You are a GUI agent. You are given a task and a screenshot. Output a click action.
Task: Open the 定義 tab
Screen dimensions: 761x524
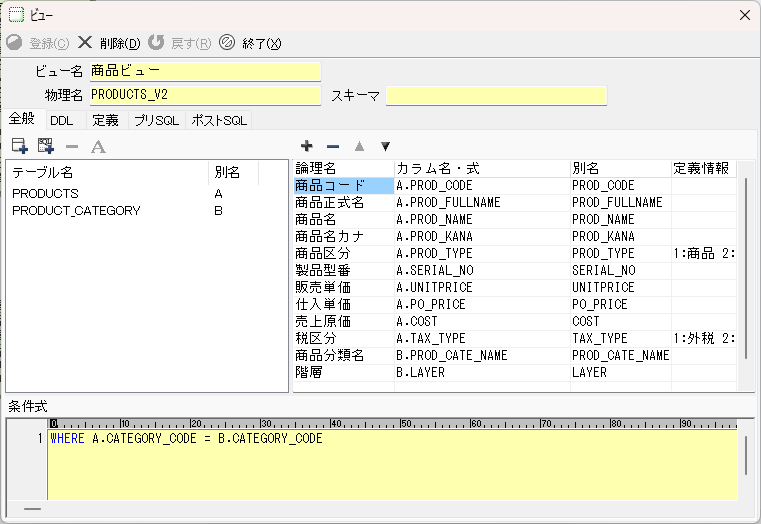105,120
